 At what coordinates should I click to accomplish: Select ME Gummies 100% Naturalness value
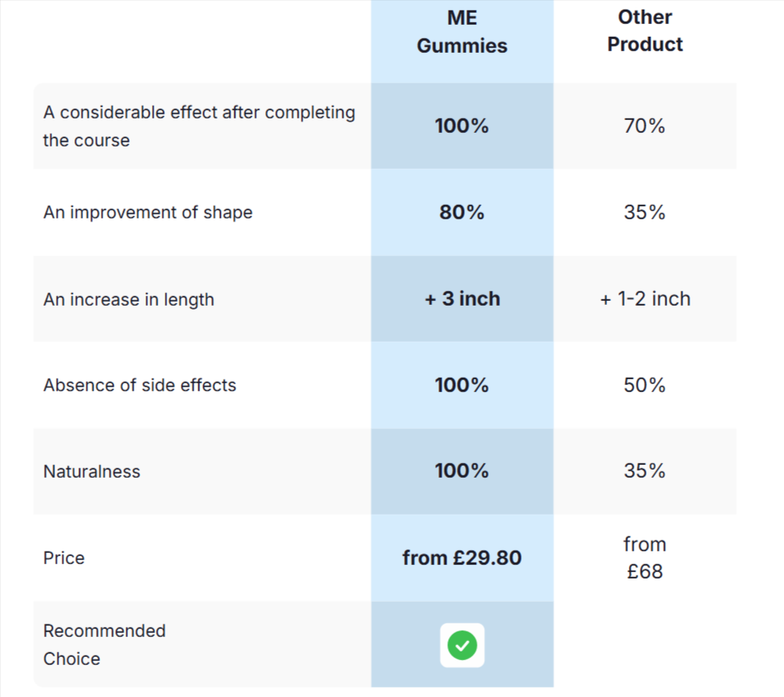pos(462,471)
